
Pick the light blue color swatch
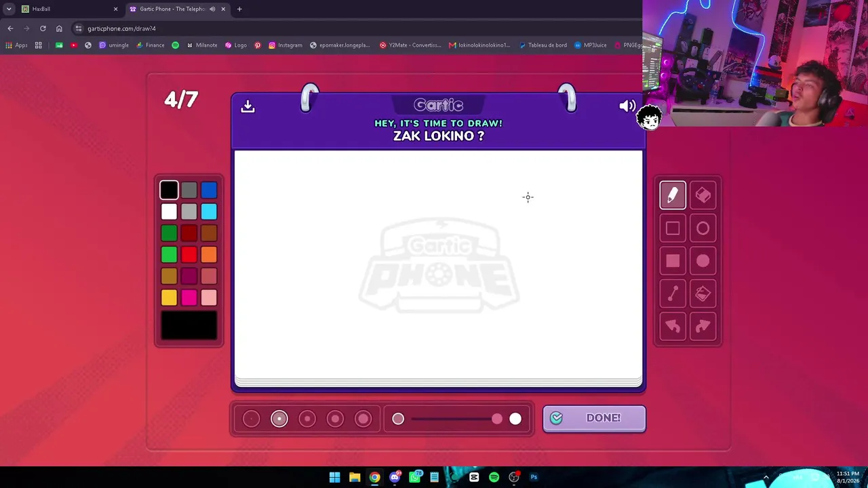209,212
